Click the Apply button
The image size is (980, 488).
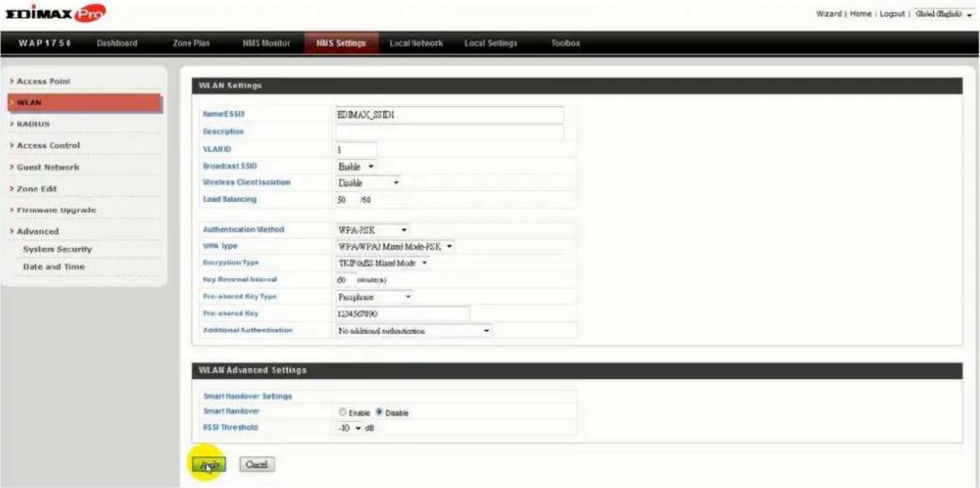pyautogui.click(x=208, y=465)
